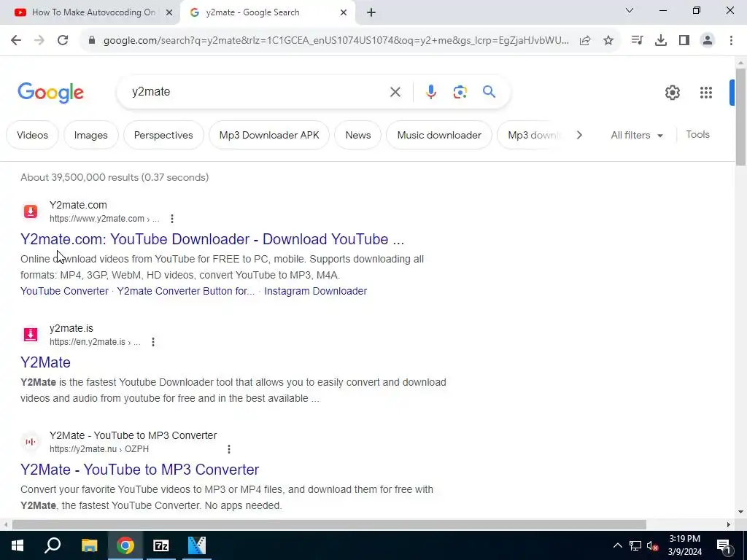The image size is (747, 560).
Task: Reload the Google search page
Action: [x=63, y=41]
